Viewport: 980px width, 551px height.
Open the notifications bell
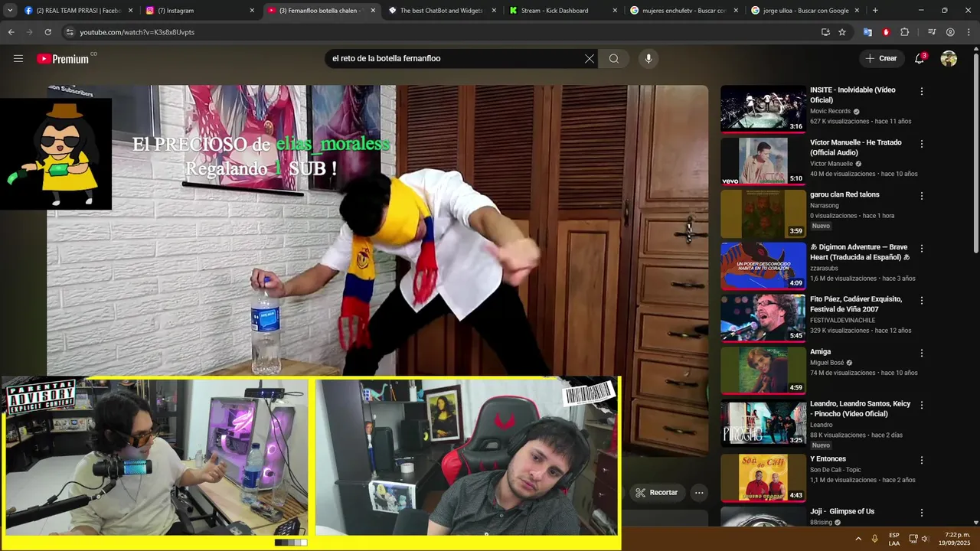point(920,58)
